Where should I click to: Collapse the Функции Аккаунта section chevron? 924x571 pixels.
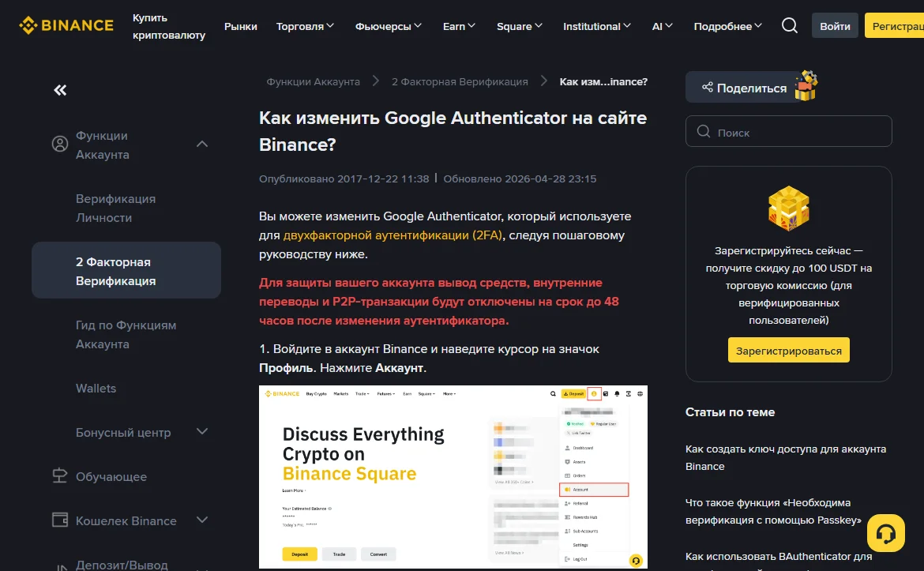pyautogui.click(x=202, y=144)
